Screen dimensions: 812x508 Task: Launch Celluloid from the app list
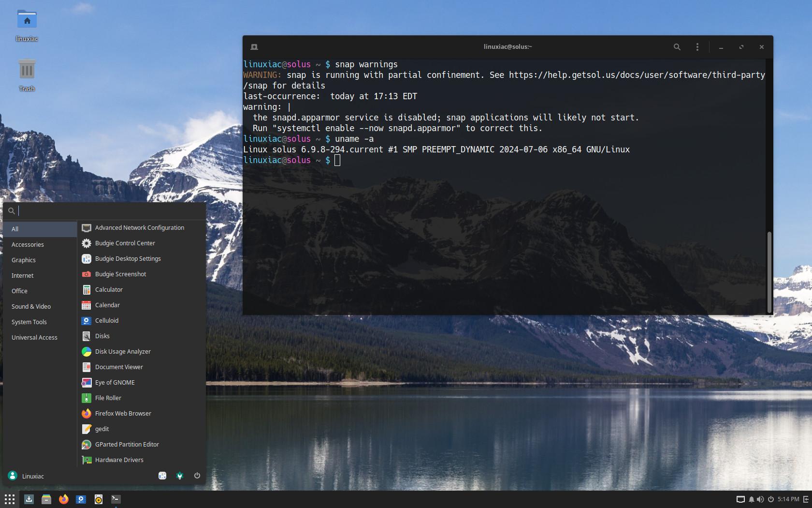pyautogui.click(x=142, y=321)
